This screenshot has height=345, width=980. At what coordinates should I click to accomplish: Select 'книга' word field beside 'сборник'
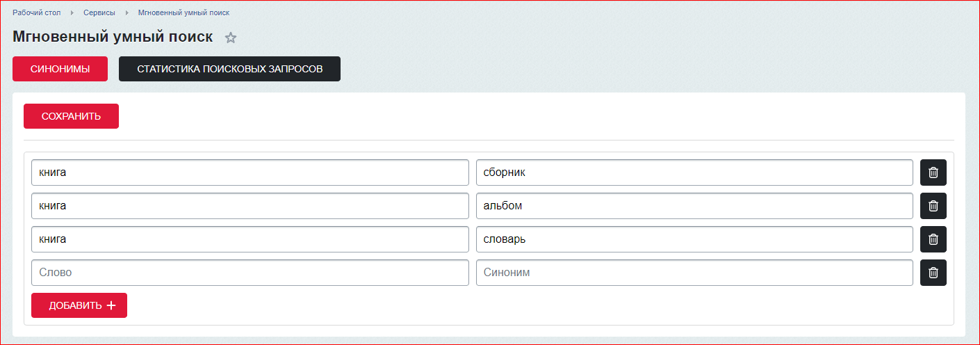[x=250, y=172]
